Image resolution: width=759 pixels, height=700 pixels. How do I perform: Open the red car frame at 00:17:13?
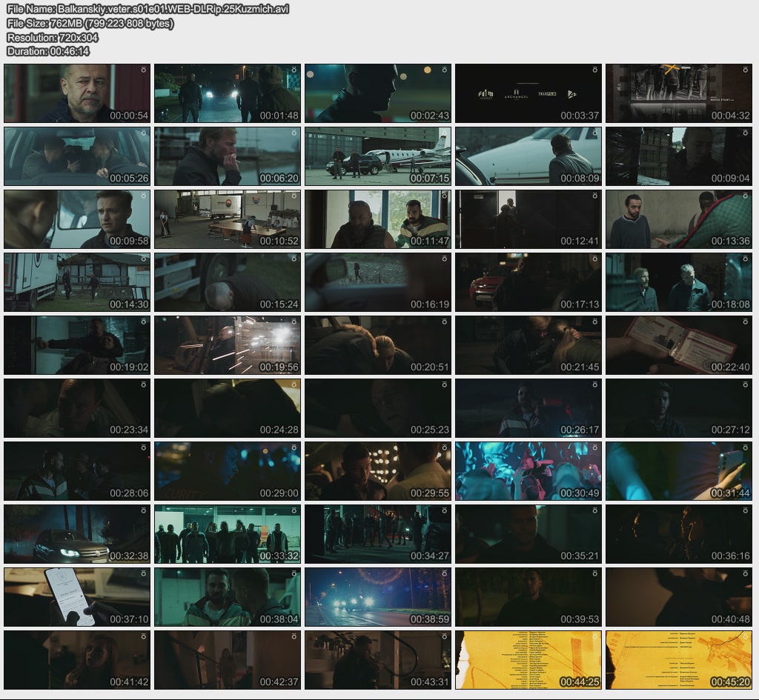(x=528, y=282)
